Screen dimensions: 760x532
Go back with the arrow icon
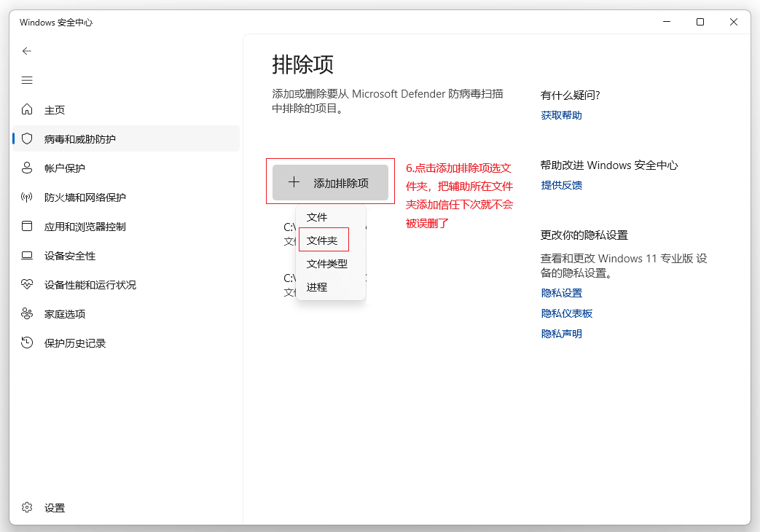click(27, 51)
